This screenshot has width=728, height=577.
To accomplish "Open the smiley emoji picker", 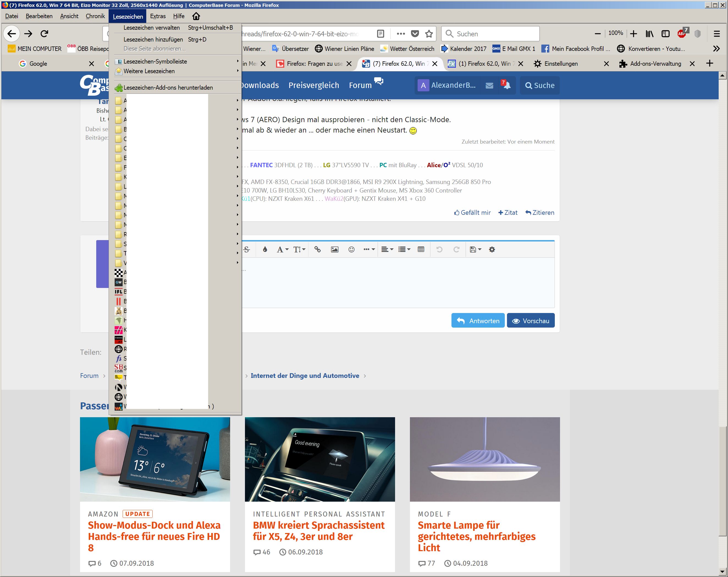I will pyautogui.click(x=351, y=249).
